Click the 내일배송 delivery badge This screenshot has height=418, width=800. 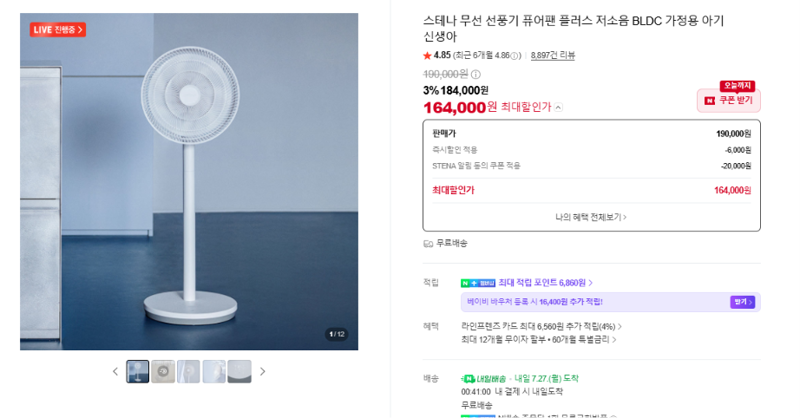484,379
